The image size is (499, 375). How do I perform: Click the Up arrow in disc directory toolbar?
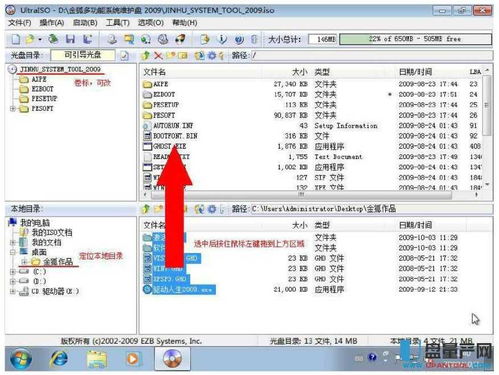click(146, 55)
